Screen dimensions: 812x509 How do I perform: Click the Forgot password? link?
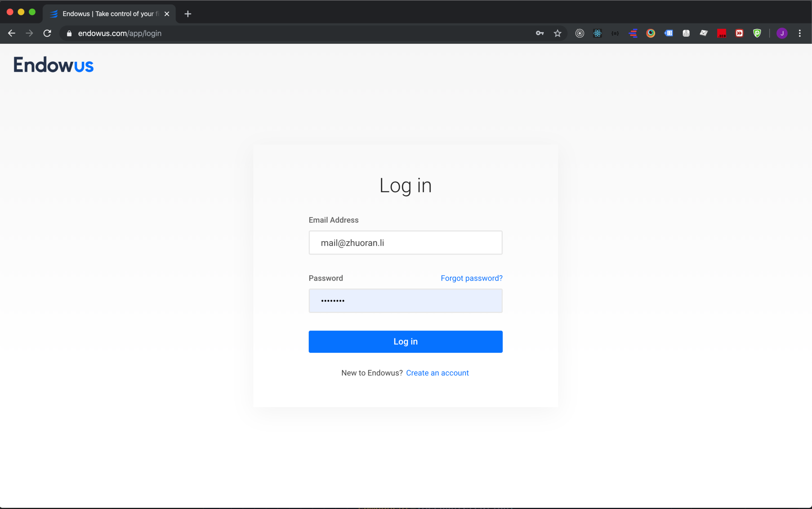pos(471,278)
